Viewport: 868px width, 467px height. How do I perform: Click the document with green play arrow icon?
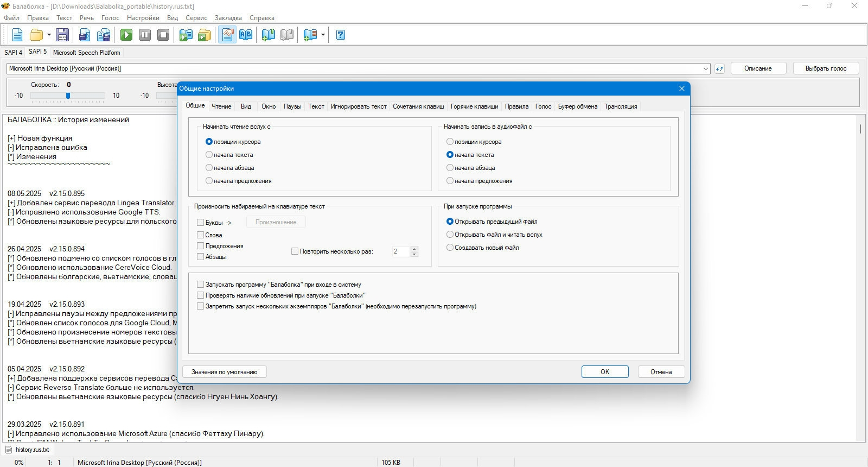click(x=186, y=35)
